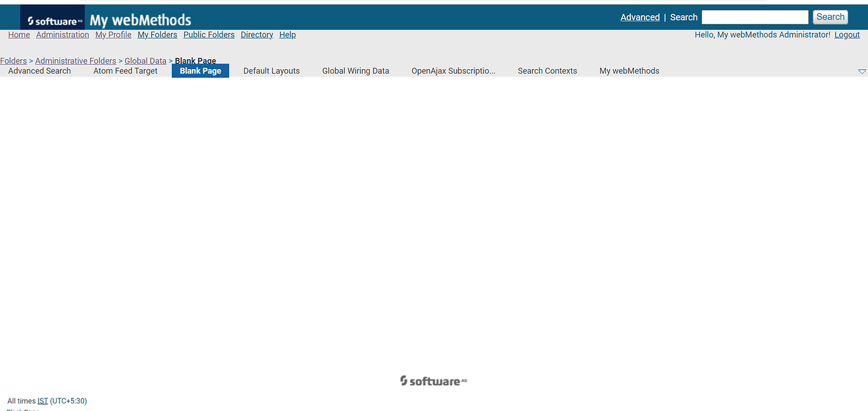Switch to the My webMethods tab
This screenshot has width=868, height=411.
point(629,71)
